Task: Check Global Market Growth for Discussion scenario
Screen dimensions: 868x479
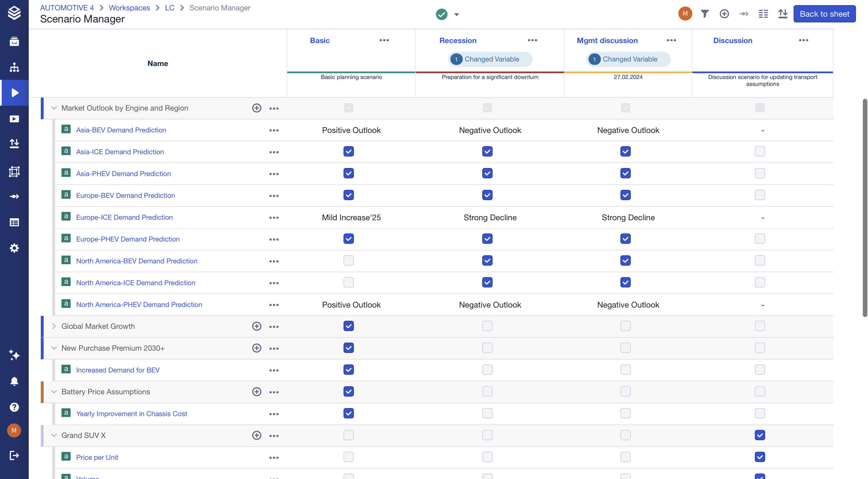Action: [x=759, y=326]
